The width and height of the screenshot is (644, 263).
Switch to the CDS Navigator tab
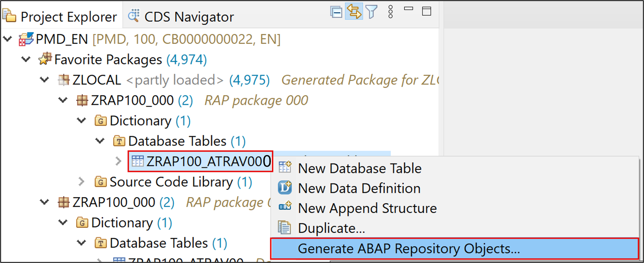pyautogui.click(x=181, y=16)
